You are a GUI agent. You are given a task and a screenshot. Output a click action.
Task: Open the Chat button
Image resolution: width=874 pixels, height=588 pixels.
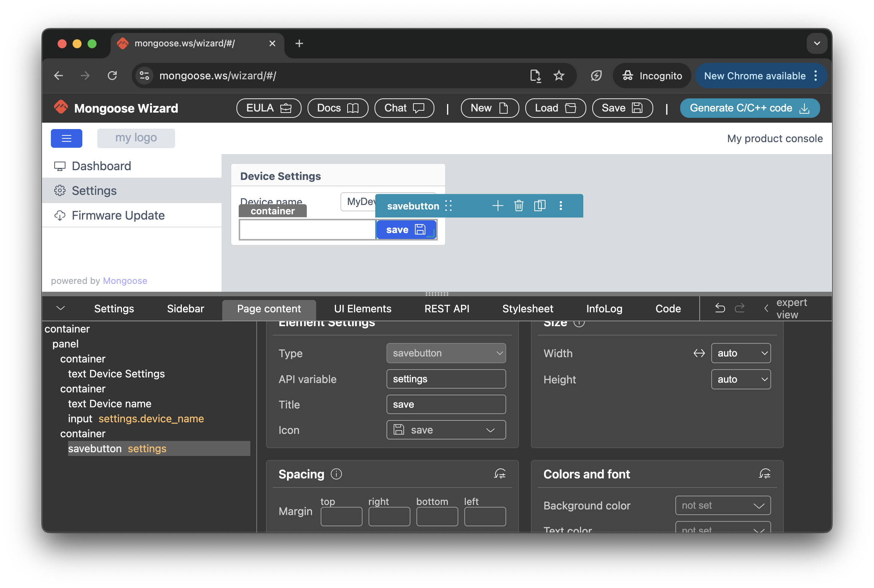(x=404, y=108)
